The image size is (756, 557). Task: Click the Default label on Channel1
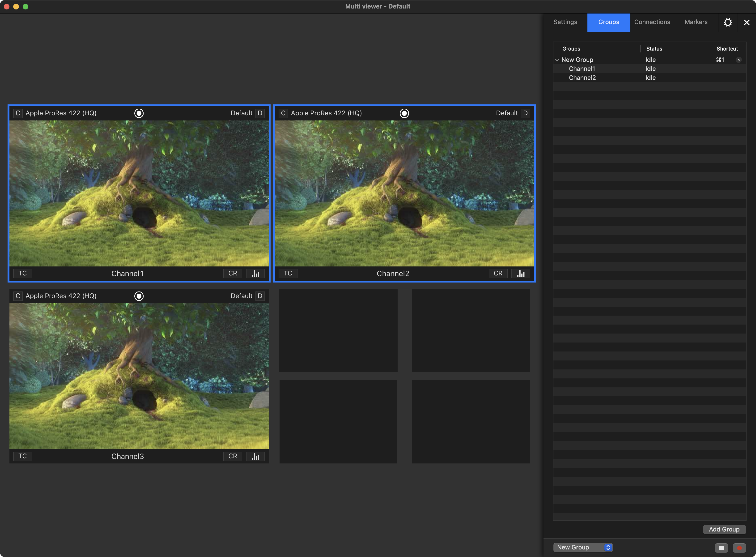(241, 113)
